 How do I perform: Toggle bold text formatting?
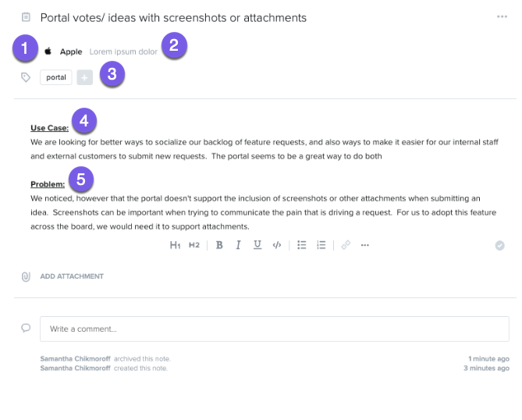(x=219, y=245)
